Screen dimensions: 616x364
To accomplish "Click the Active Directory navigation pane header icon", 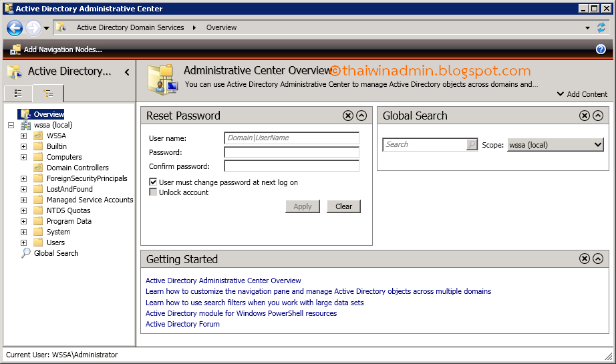I will point(15,72).
